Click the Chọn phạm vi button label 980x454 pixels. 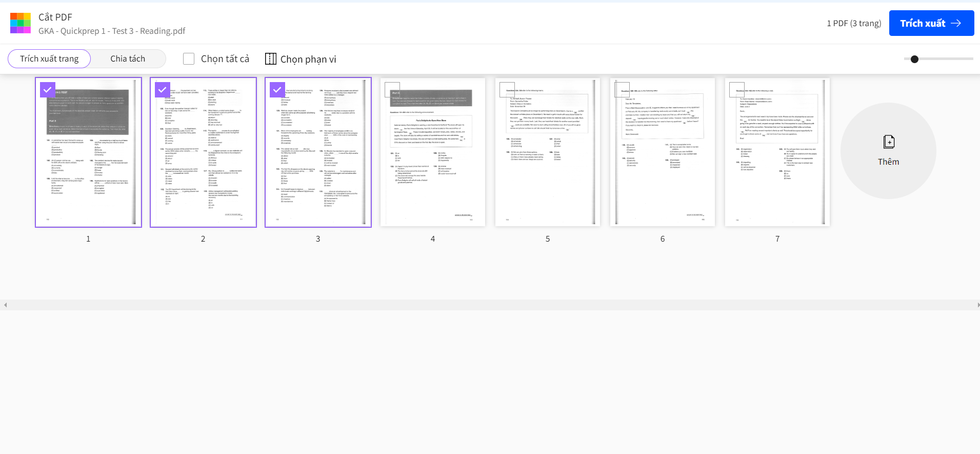(308, 59)
